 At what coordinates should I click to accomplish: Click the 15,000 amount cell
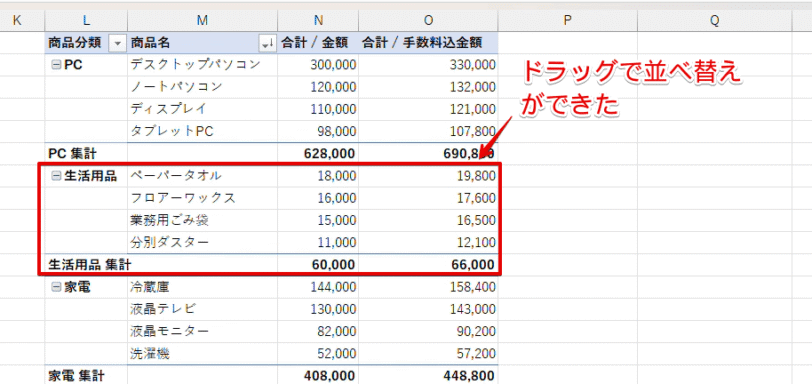tap(318, 220)
